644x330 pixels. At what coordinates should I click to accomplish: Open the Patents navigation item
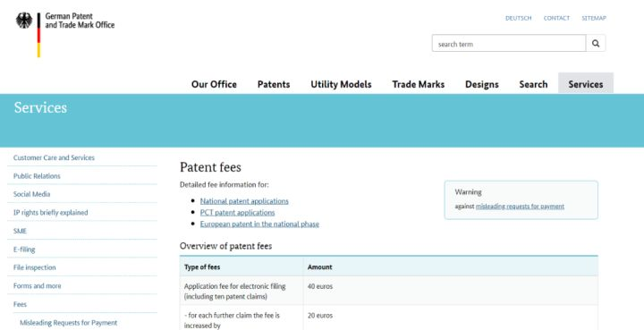274,84
